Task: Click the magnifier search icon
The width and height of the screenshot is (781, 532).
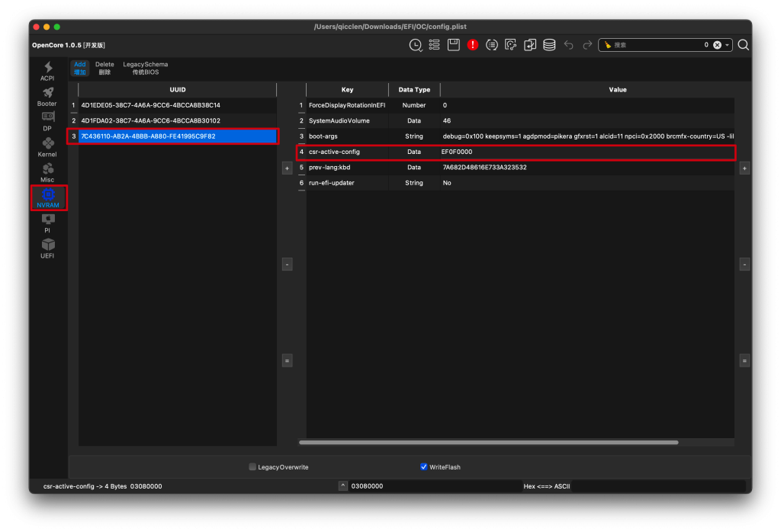Action: (743, 45)
